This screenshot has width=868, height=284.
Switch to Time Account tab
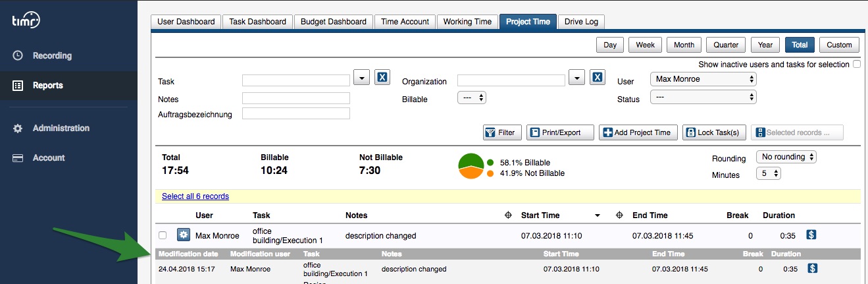coord(405,22)
